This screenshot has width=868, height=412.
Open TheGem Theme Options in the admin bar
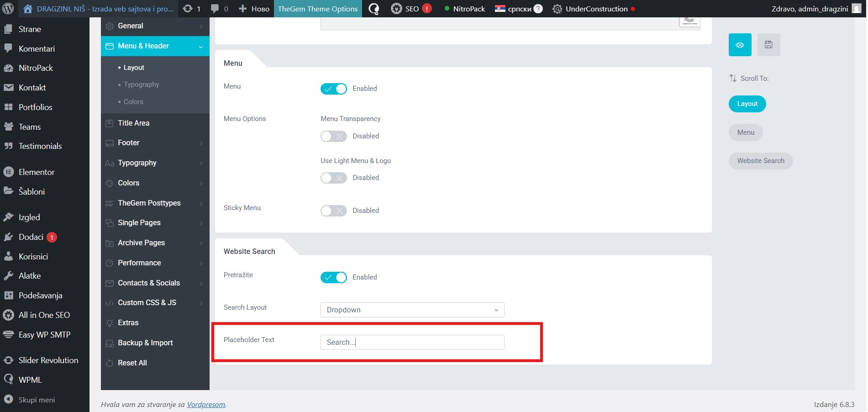(317, 9)
